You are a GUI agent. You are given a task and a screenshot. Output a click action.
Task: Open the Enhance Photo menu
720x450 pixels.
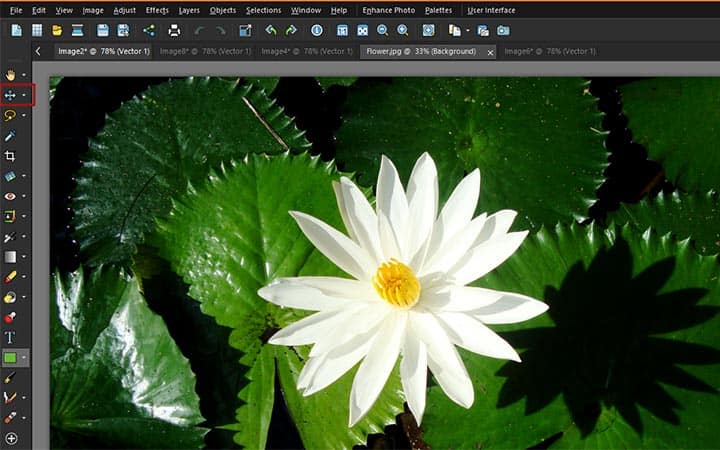pyautogui.click(x=388, y=10)
